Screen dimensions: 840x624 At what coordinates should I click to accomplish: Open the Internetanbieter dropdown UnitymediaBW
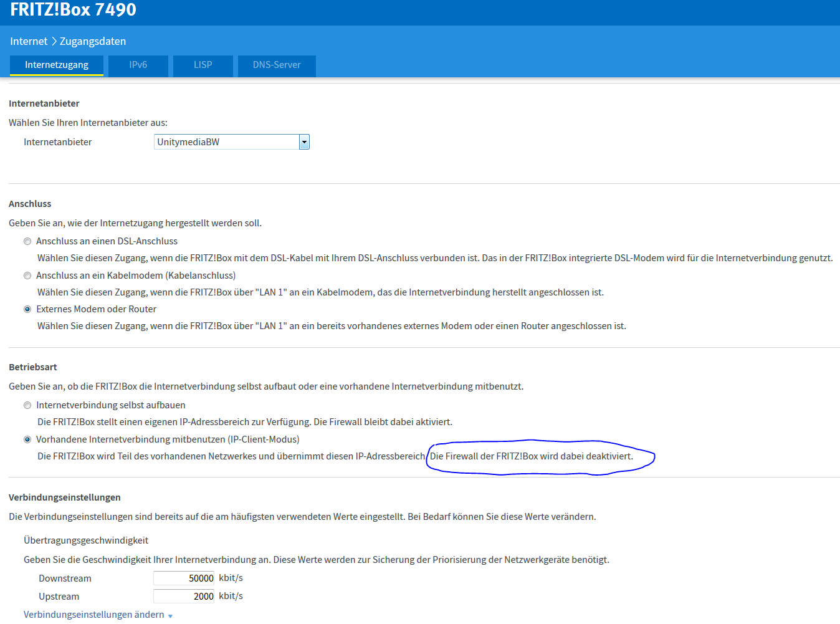pos(232,142)
